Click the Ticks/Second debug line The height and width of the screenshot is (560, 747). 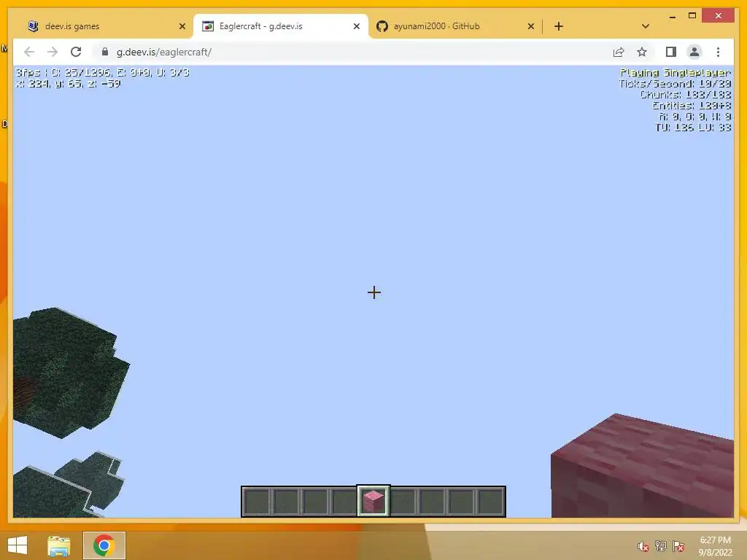[x=675, y=84]
